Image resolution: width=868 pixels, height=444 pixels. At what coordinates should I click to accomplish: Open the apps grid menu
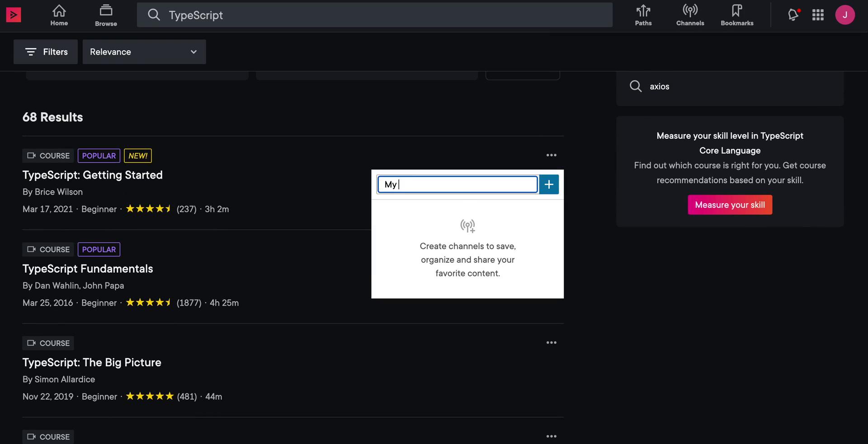(x=818, y=15)
